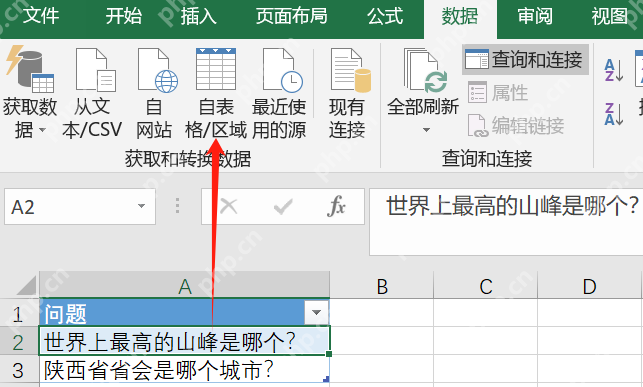Click 编辑链接 Edit Links button
643x387 pixels.
pyautogui.click(x=516, y=125)
